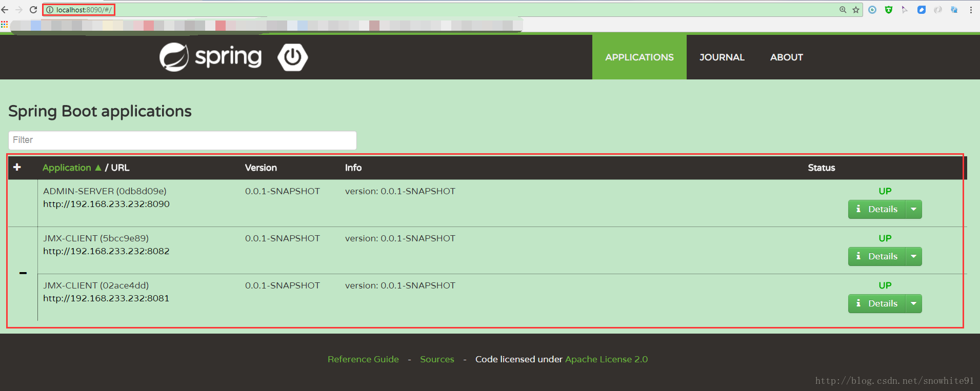This screenshot has height=391, width=980.
Task: Open the Apache License 2.0 link
Action: click(x=606, y=359)
